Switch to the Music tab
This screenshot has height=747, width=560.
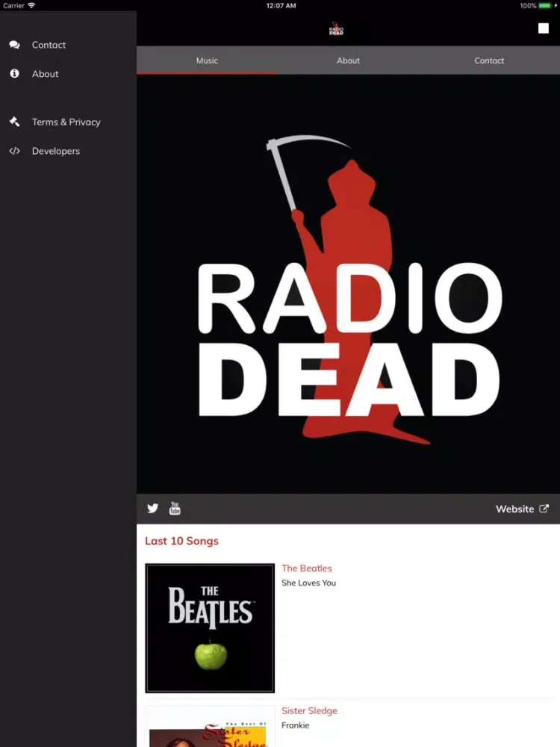tap(207, 61)
